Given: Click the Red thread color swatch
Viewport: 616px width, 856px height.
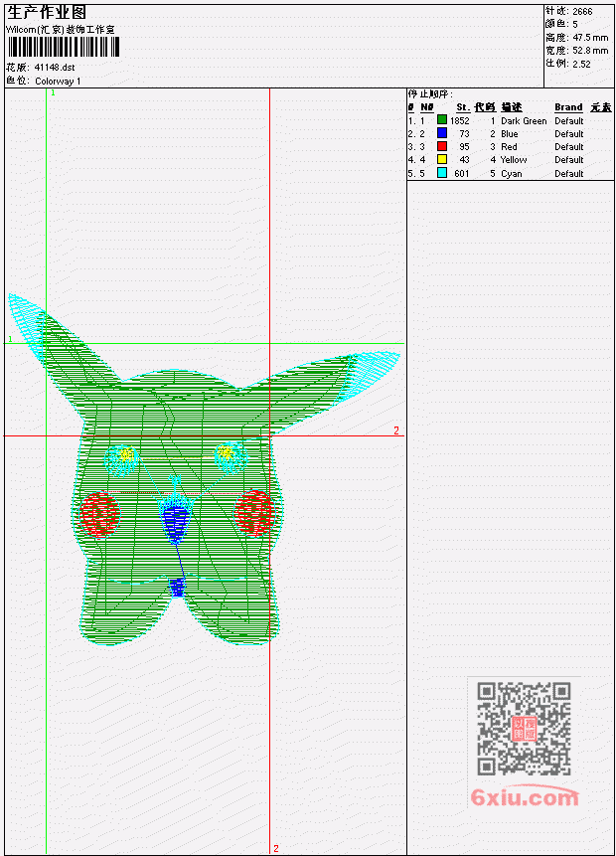Looking at the screenshot, I should pyautogui.click(x=442, y=146).
